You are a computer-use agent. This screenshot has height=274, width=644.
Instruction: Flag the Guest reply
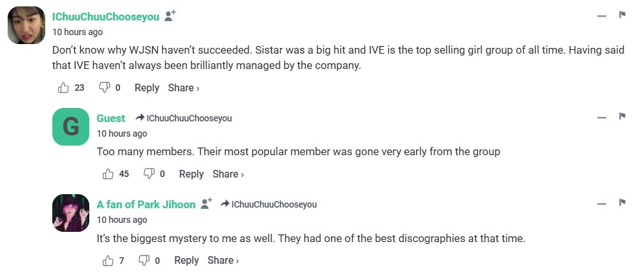pyautogui.click(x=622, y=116)
